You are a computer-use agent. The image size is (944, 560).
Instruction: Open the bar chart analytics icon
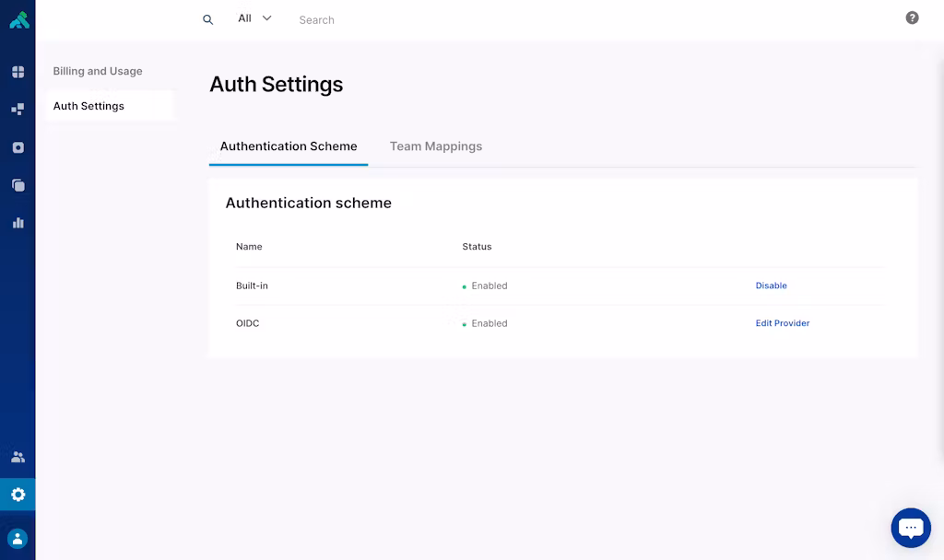(18, 223)
